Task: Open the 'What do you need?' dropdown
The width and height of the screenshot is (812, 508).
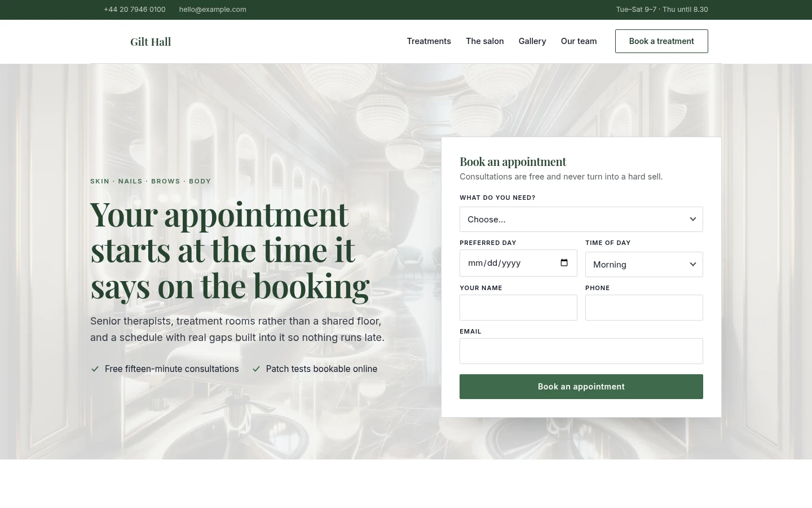Action: click(581, 219)
